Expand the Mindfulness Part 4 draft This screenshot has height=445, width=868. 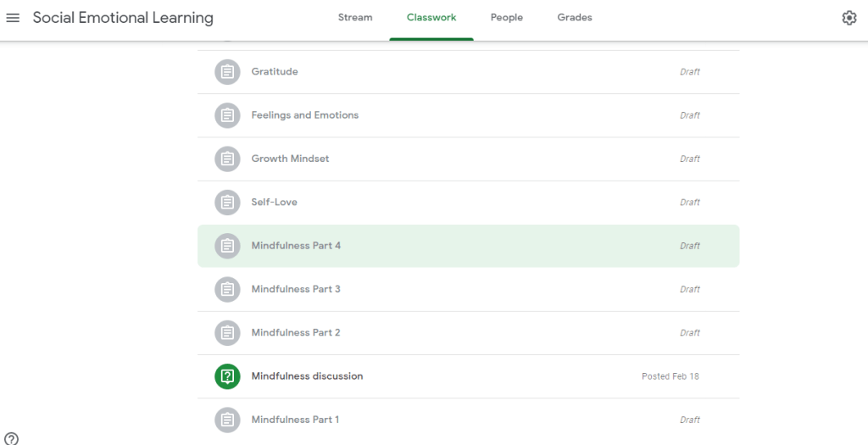point(296,246)
